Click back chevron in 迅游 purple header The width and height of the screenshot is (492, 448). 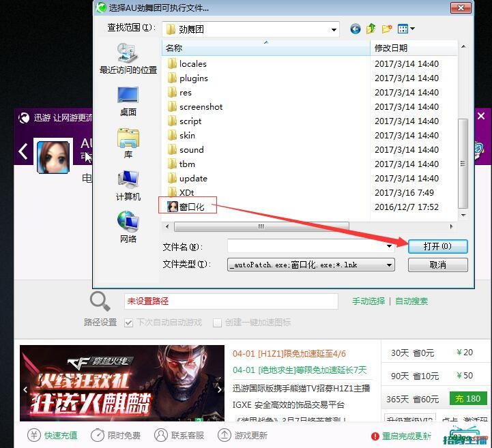tap(23, 151)
